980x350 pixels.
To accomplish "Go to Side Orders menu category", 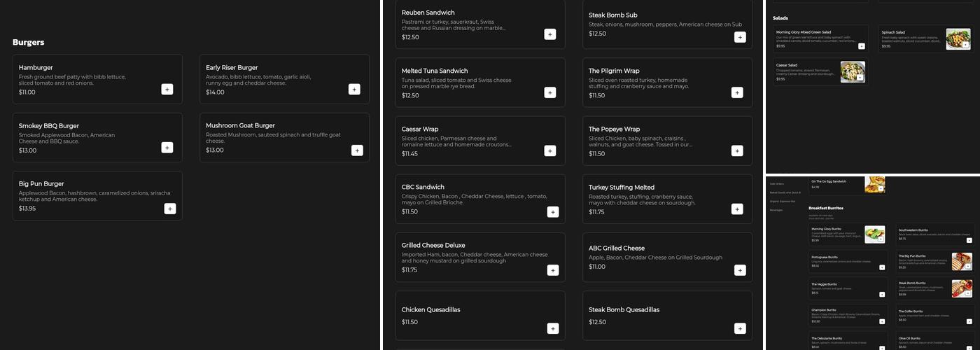I will (777, 183).
